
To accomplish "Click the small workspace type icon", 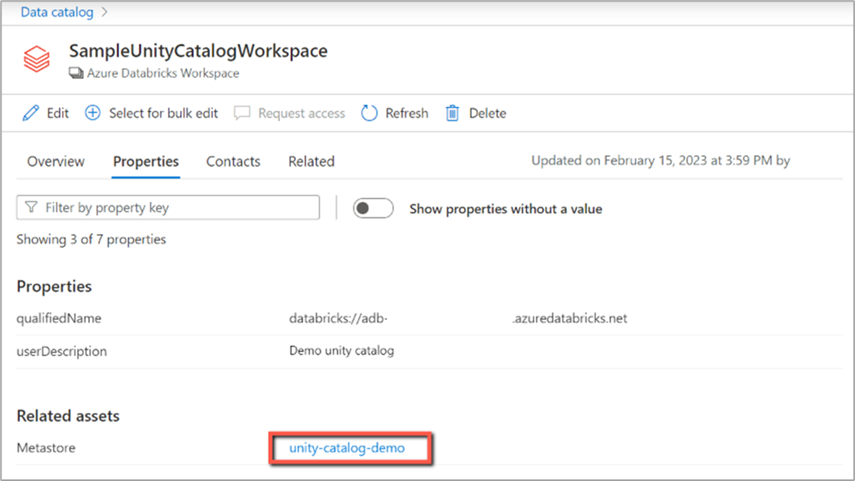I will tap(75, 73).
